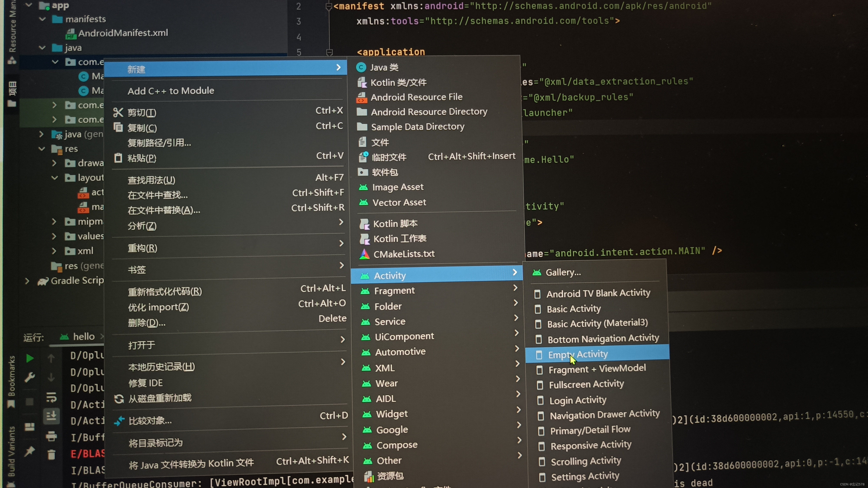Click the trash clear-all icon in Run panel
This screenshot has width=868, height=488.
pos(51,455)
